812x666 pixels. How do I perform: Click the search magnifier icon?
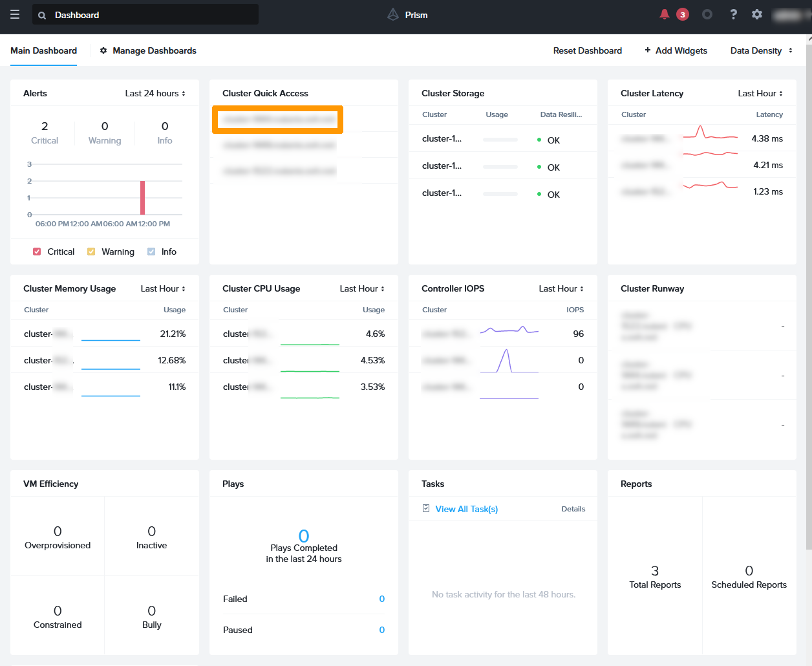pos(42,15)
